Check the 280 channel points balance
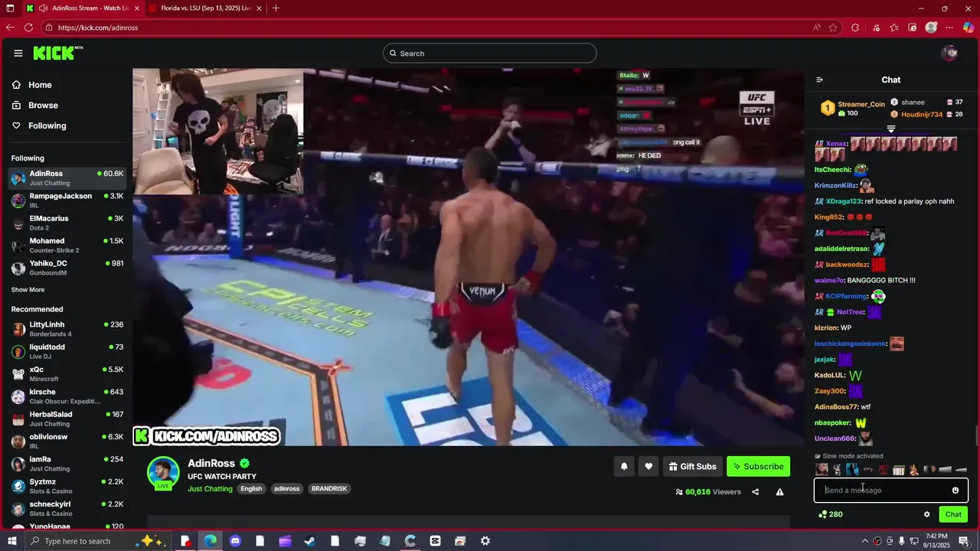Screen dimensions: 980x551 831,514
